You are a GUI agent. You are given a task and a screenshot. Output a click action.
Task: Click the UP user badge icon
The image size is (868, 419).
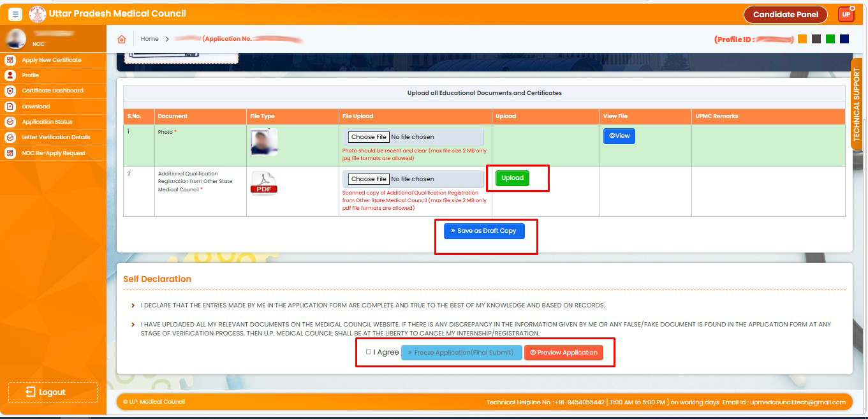coord(846,15)
